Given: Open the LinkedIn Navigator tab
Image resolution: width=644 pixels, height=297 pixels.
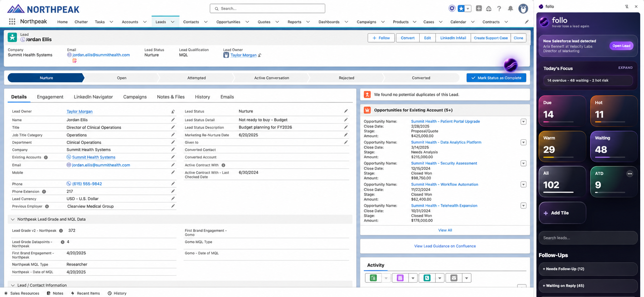Looking at the screenshot, I should 93,97.
